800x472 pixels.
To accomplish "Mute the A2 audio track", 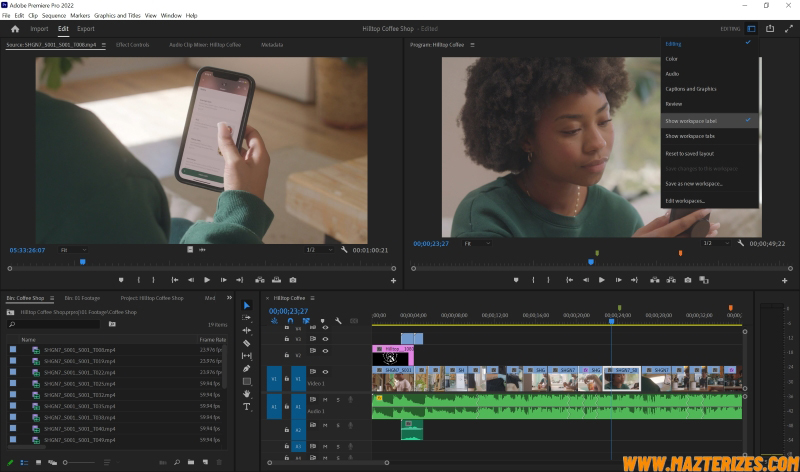I will pos(325,425).
